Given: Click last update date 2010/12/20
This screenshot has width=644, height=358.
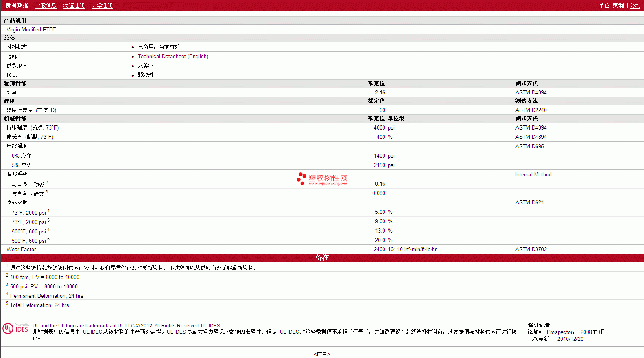Looking at the screenshot, I should [x=570, y=339].
